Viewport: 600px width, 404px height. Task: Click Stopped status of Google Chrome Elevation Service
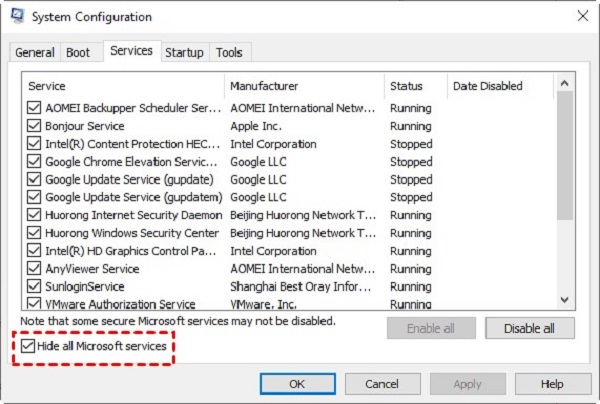click(x=411, y=161)
